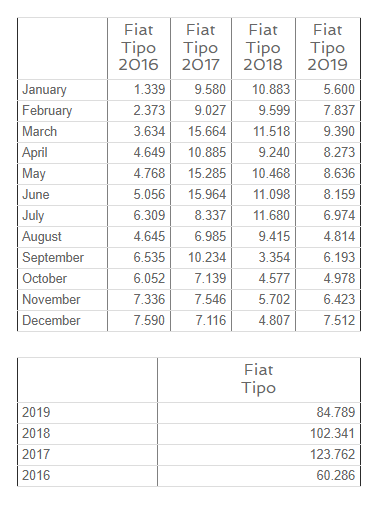Select the Fiat Tipo 2019 column header
This screenshot has height=507, width=379.
327,47
